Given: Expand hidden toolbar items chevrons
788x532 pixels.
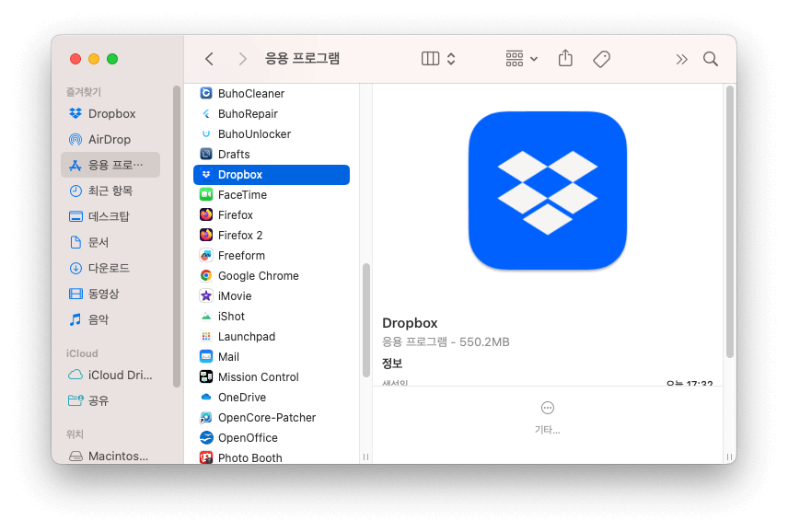Looking at the screenshot, I should (681, 59).
